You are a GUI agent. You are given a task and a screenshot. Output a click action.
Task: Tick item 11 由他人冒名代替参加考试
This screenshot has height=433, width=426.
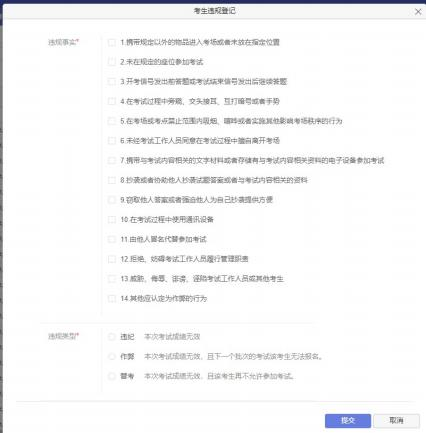tap(112, 239)
